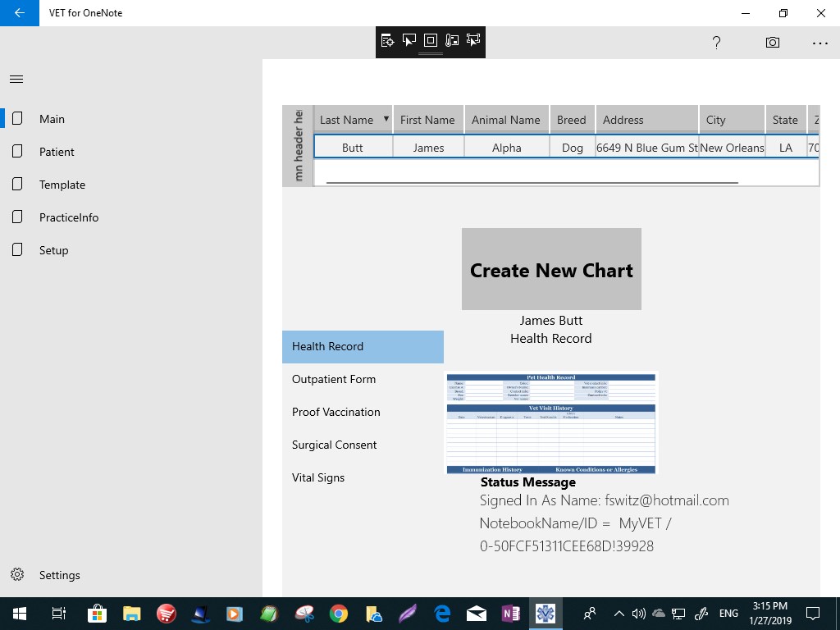Click the camera snapshot icon
840x630 pixels.
[x=773, y=43]
